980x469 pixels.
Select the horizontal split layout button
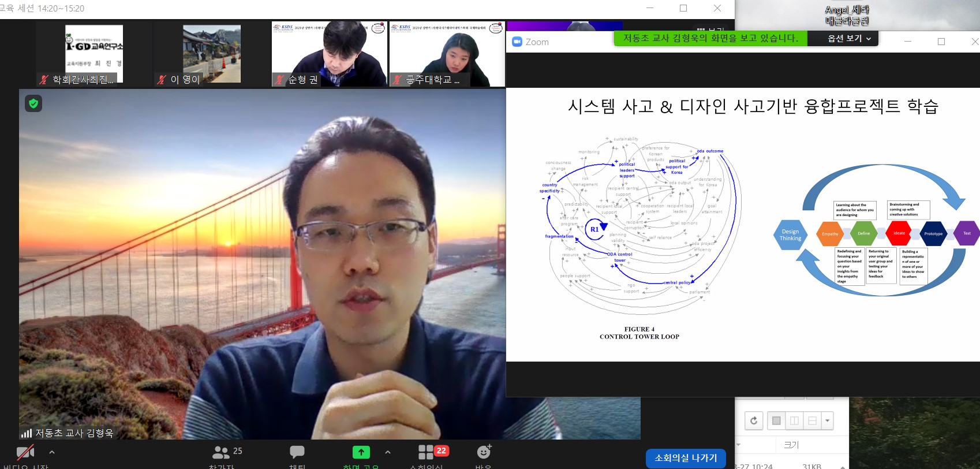[x=812, y=420]
